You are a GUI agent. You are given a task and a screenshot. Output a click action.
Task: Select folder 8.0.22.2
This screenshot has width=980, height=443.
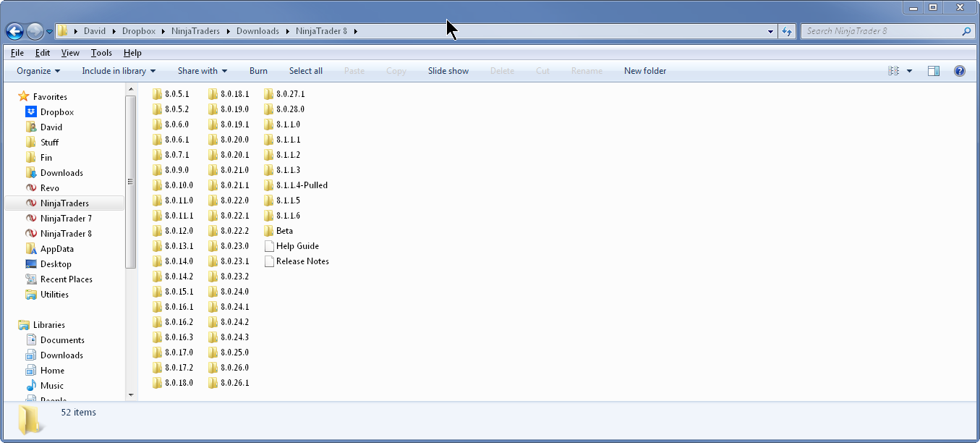tap(229, 231)
